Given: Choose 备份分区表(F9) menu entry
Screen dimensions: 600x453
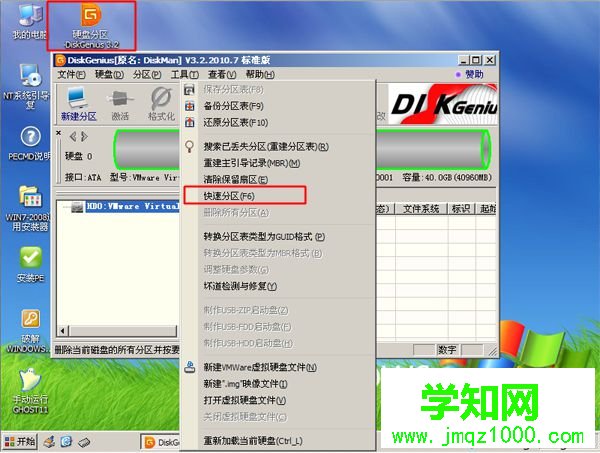Looking at the screenshot, I should pyautogui.click(x=279, y=106).
